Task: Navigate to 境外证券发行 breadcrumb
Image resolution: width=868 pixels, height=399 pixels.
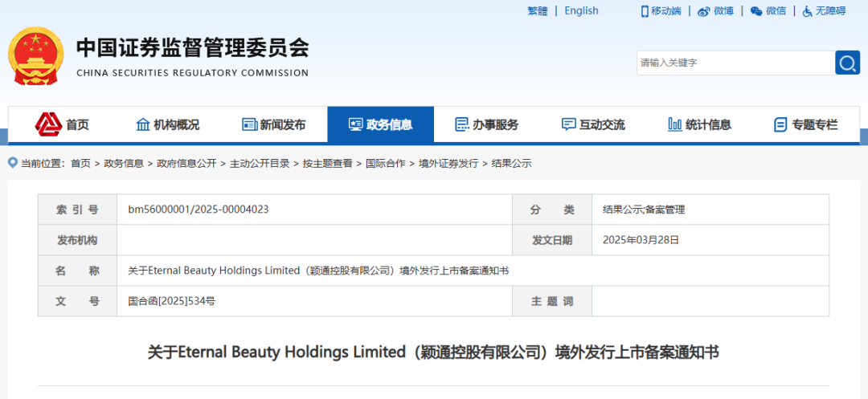Action: pos(448,163)
